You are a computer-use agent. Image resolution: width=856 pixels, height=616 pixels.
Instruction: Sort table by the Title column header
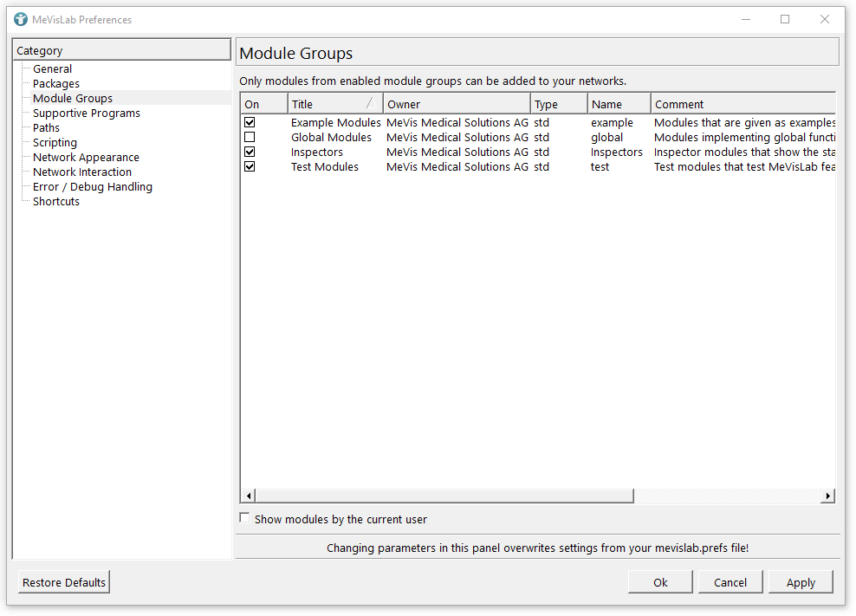click(x=334, y=104)
